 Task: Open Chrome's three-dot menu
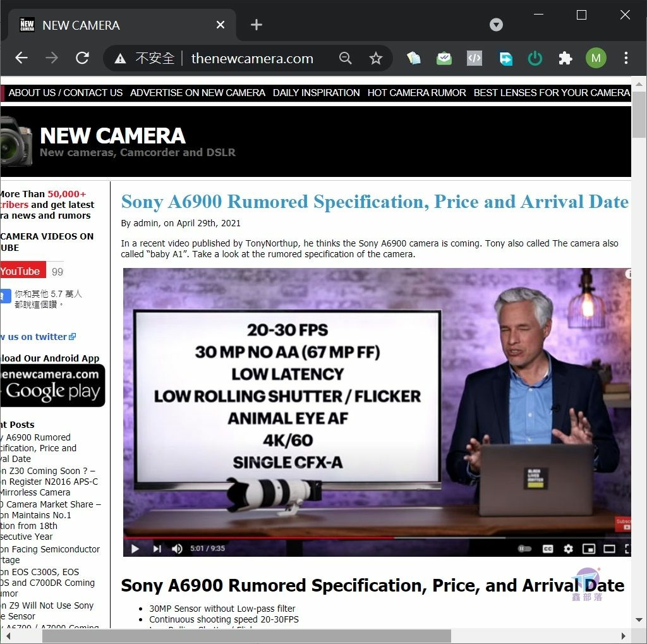tap(626, 58)
